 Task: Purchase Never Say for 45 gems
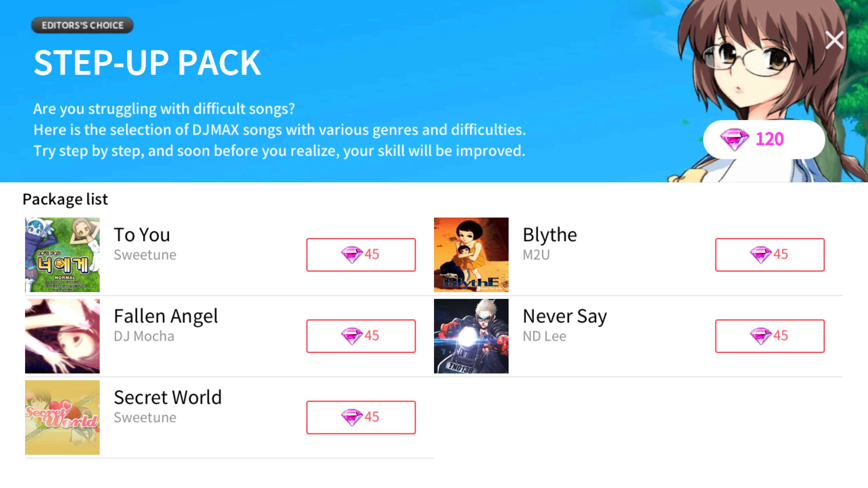point(770,336)
